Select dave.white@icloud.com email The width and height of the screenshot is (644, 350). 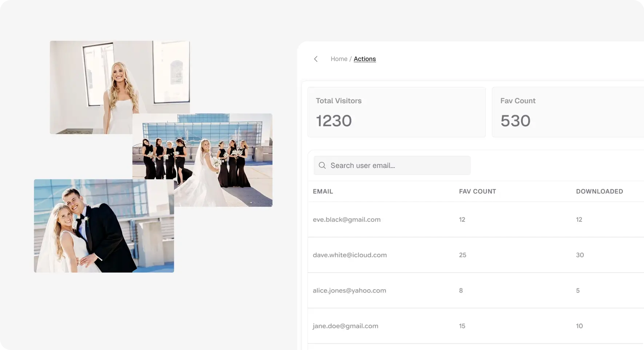coord(350,255)
